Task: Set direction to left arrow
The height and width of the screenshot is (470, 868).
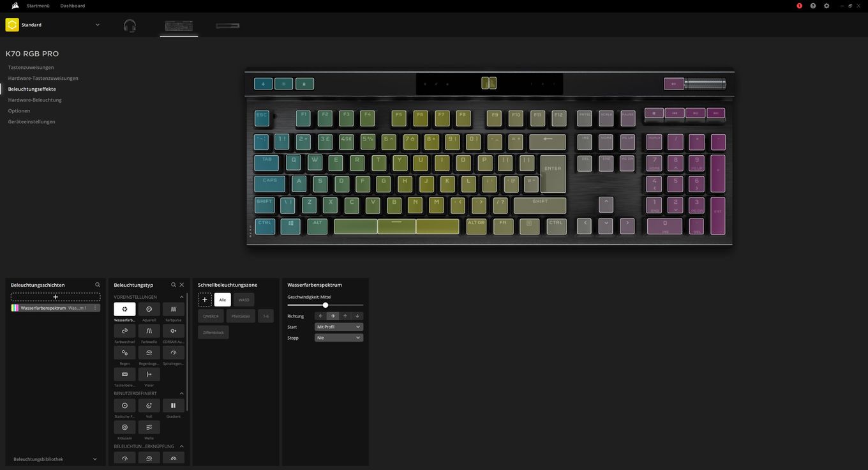Action: click(x=320, y=316)
